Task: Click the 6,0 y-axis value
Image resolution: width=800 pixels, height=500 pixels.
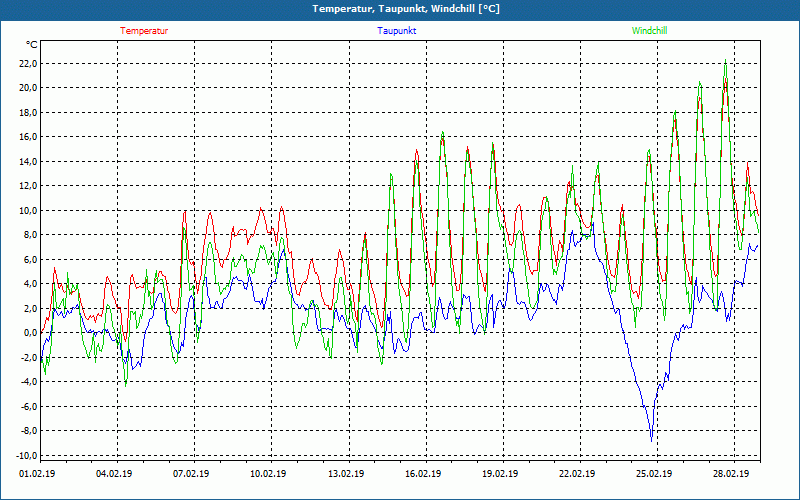Action: 30,259
